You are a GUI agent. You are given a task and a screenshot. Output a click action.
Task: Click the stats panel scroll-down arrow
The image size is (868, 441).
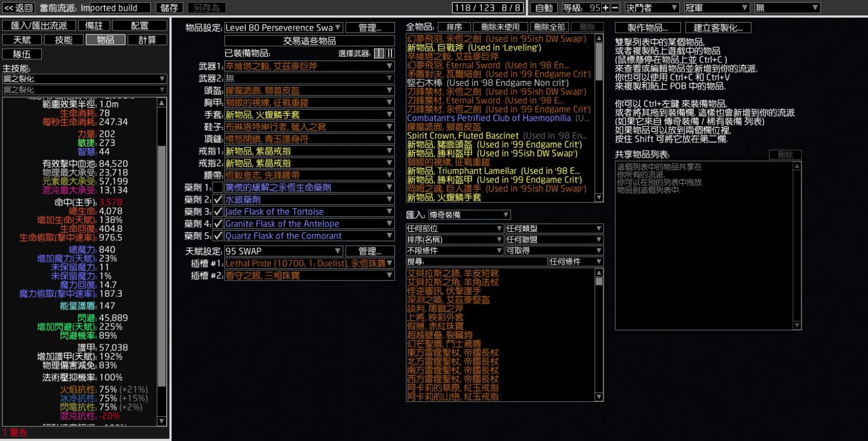point(162,421)
